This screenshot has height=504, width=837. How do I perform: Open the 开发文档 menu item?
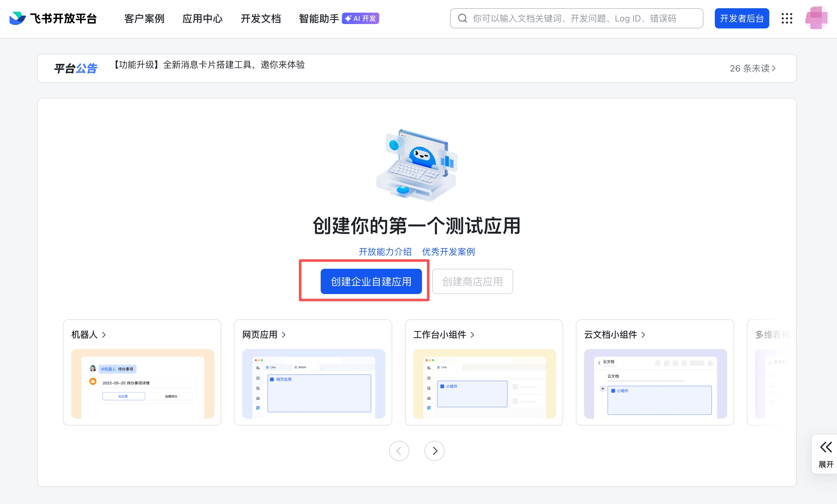[x=261, y=19]
